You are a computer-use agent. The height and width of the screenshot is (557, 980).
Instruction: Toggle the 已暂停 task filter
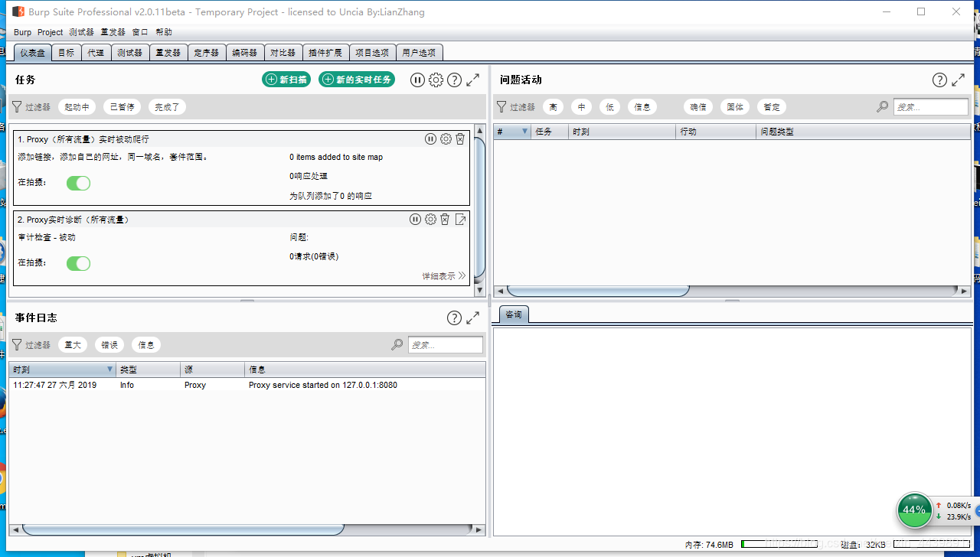pos(122,107)
